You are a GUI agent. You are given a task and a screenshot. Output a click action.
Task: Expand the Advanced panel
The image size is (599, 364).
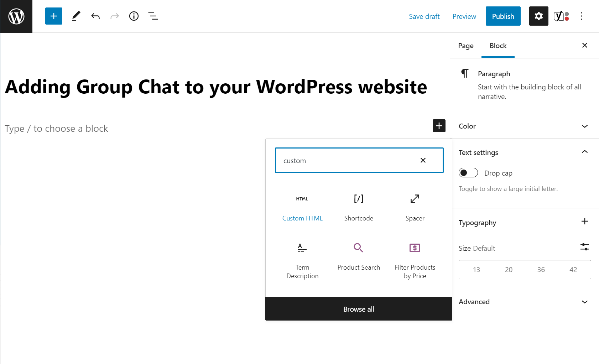coord(525,302)
